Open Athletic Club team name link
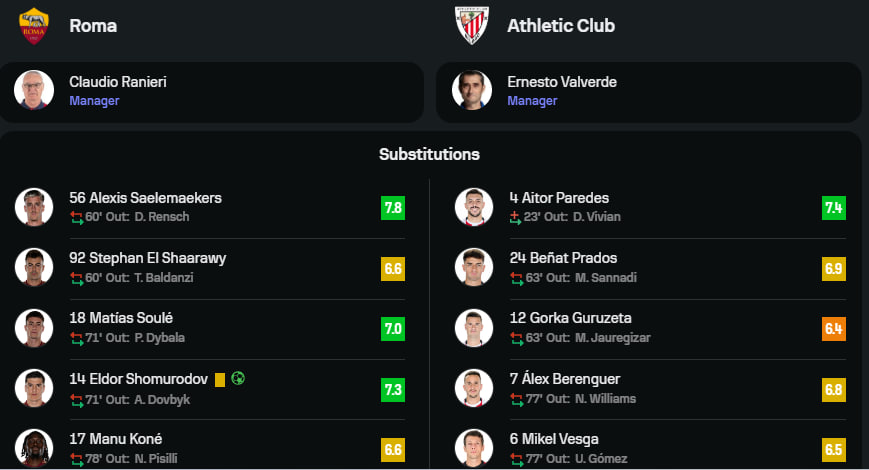The height and width of the screenshot is (470, 869). click(x=561, y=26)
